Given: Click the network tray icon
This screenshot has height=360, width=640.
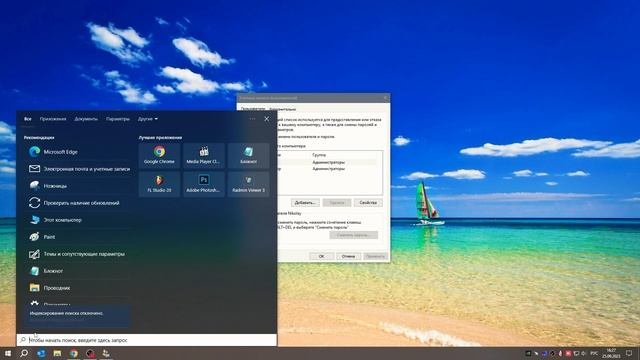Looking at the screenshot, I should click(576, 353).
